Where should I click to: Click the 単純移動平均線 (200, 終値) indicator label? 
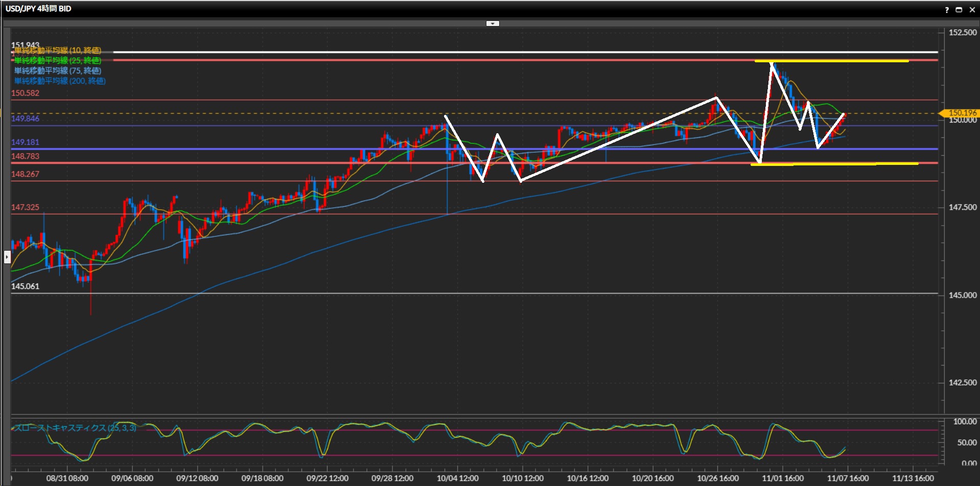click(x=60, y=81)
